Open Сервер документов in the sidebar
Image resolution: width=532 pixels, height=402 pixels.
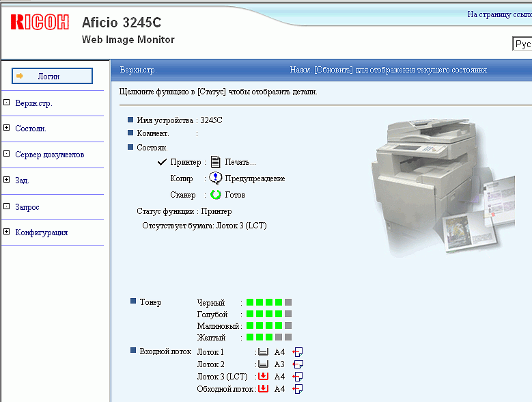tap(49, 155)
